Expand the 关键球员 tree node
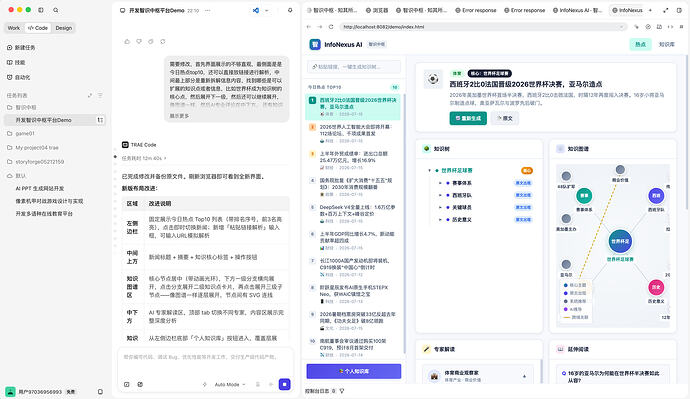The height and width of the screenshot is (399, 690). click(x=440, y=207)
